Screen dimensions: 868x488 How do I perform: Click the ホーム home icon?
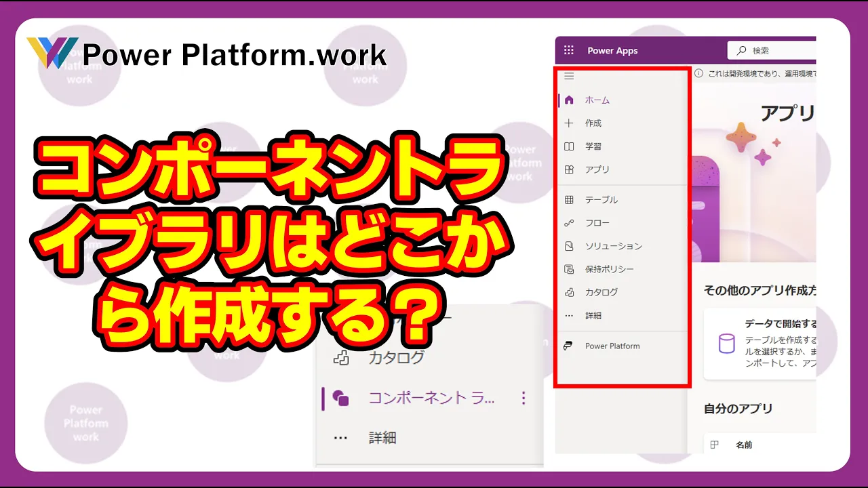(569, 100)
